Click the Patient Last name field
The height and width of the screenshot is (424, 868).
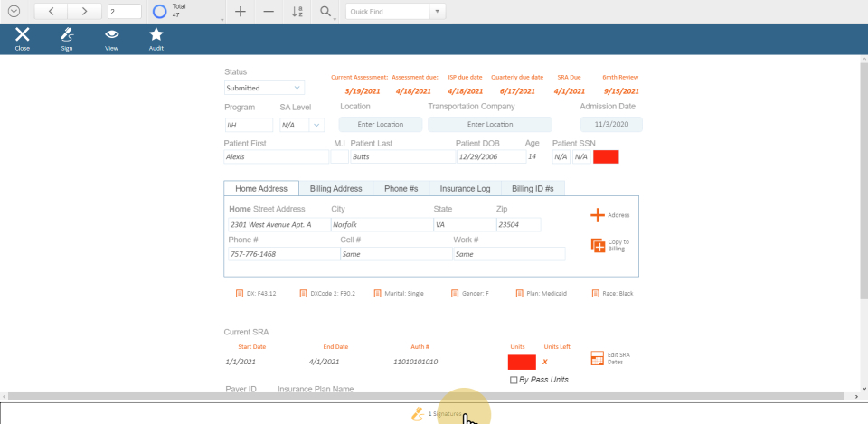pyautogui.click(x=402, y=156)
